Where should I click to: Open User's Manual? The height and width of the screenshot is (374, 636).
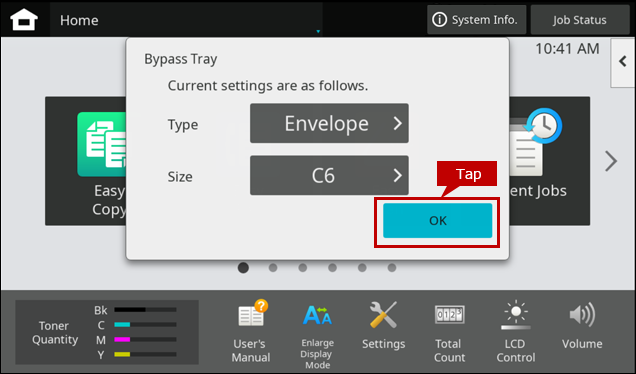[x=251, y=332]
